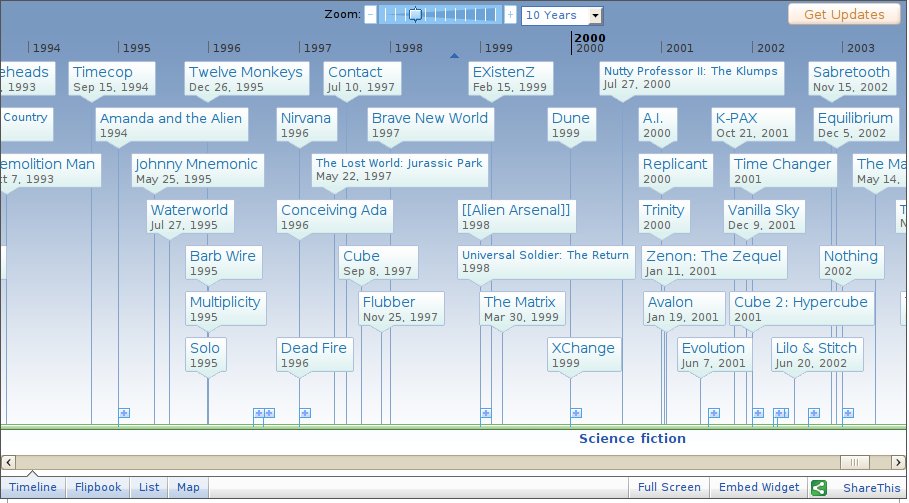This screenshot has width=909, height=503.
Task: Open the A.I. event
Action: [657, 125]
